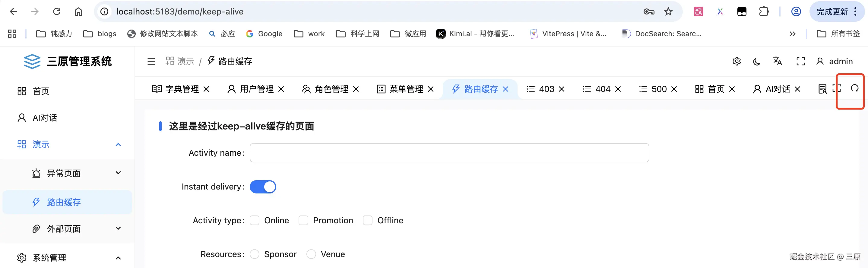Screen dimensions: 868x268
Task: Open the 钝感力 bookmark folder
Action: tap(54, 34)
